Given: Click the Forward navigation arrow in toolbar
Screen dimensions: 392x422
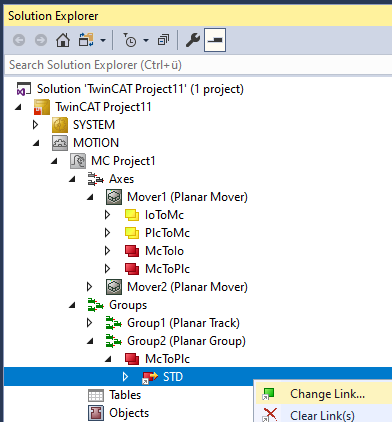Looking at the screenshot, I should (41, 40).
